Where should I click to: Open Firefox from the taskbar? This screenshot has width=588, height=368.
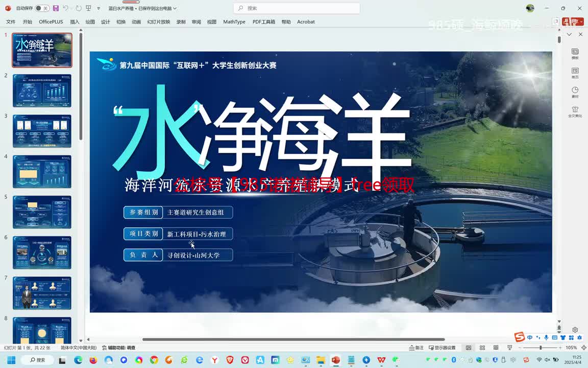coord(93,360)
